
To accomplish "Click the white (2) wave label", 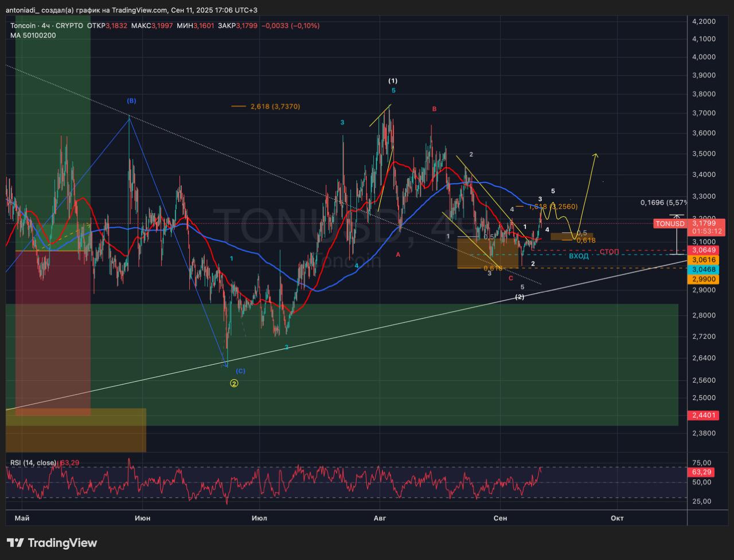I will point(520,297).
